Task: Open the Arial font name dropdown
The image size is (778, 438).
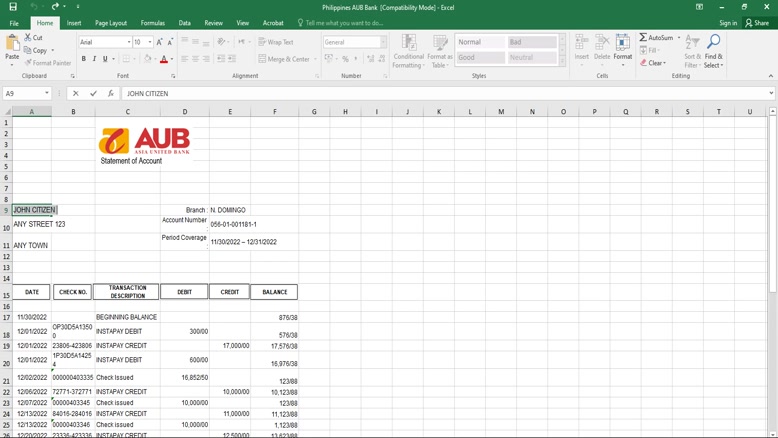Action: [129, 42]
